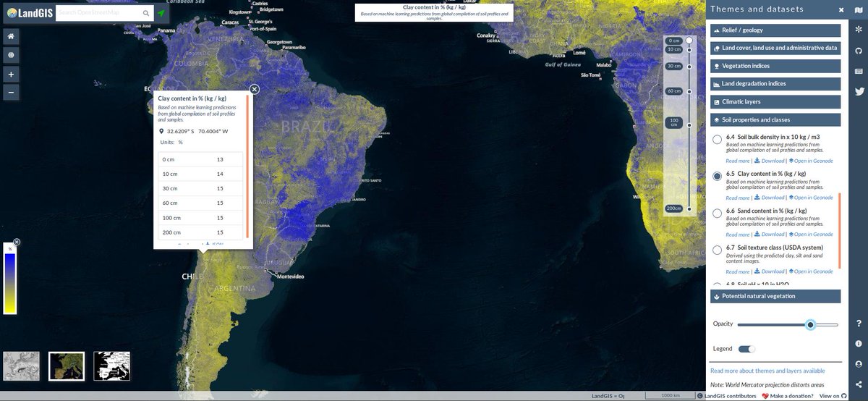
Task: Open Read more about themes and layers available
Action: tap(767, 371)
